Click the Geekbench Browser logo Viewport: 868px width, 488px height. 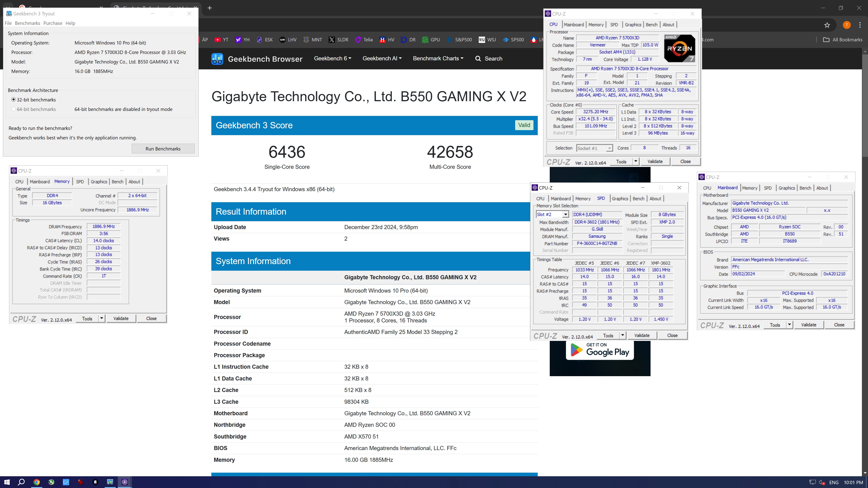[257, 59]
